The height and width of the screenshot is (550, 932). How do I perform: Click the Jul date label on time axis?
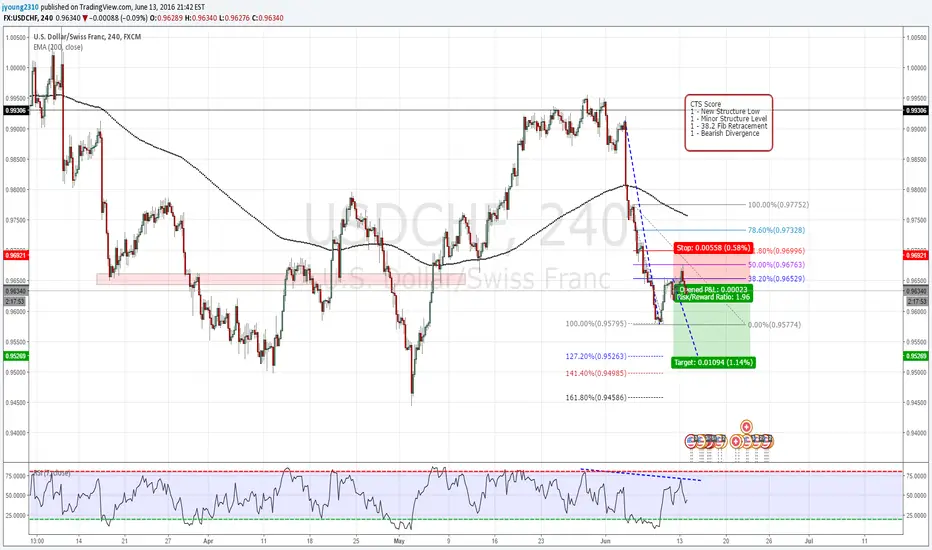(808, 542)
